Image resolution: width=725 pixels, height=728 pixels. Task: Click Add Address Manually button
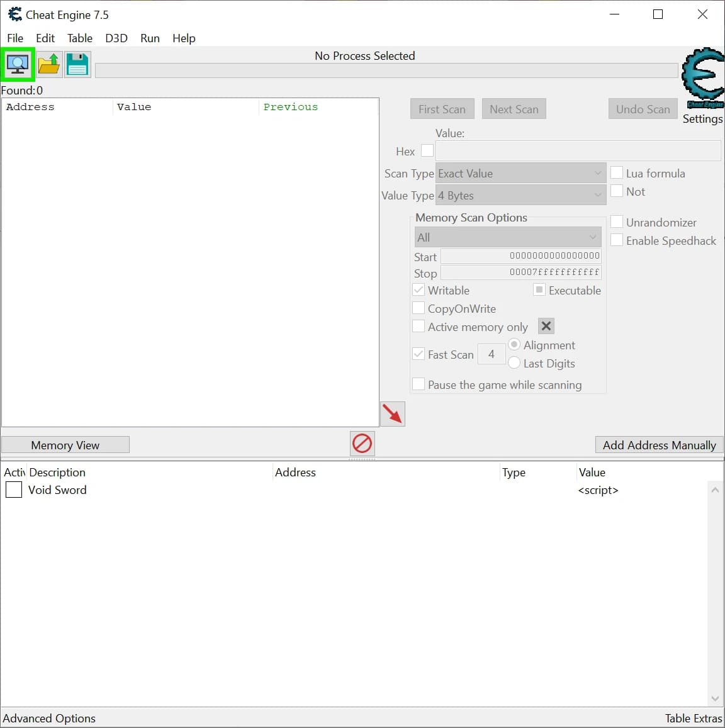(x=659, y=445)
